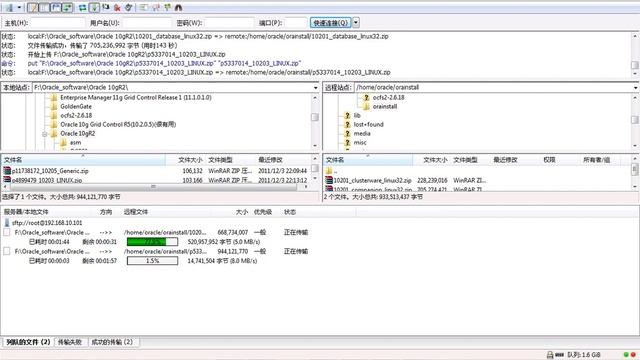This screenshot has width=640, height=360.
Task: Open the Site Manager dropdown arrow
Action: (x=19, y=7)
